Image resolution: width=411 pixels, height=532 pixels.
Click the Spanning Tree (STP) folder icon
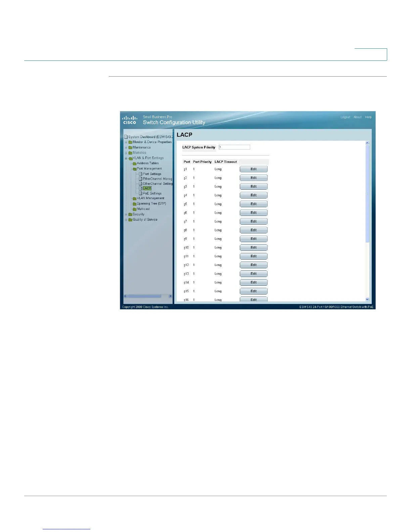[x=135, y=204]
